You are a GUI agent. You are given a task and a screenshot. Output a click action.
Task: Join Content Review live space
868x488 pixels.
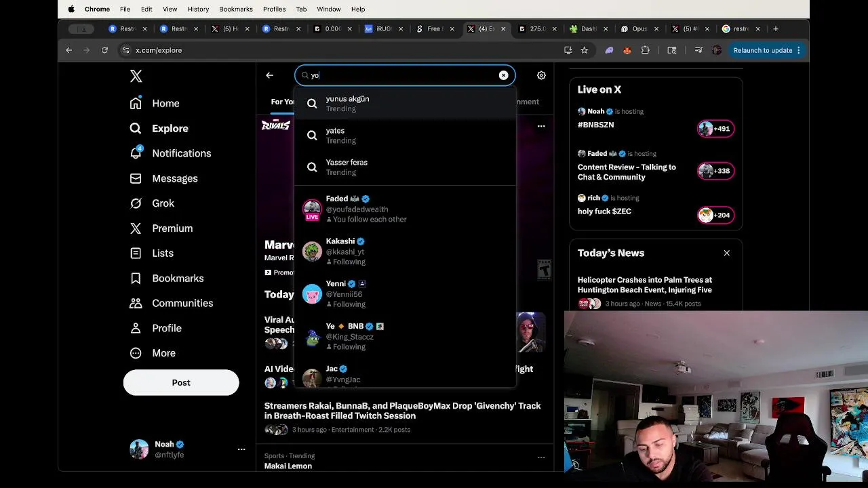tap(627, 172)
